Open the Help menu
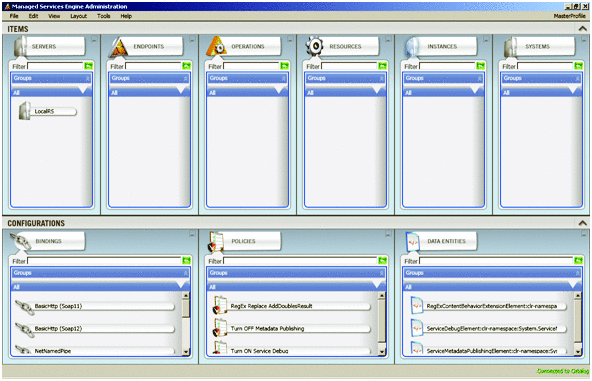The image size is (592, 381). (x=126, y=16)
